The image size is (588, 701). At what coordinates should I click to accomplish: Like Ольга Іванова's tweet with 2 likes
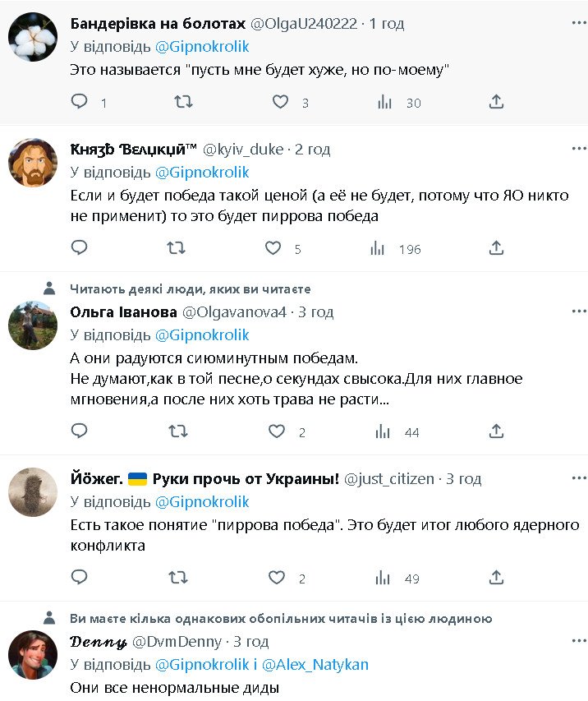click(278, 431)
